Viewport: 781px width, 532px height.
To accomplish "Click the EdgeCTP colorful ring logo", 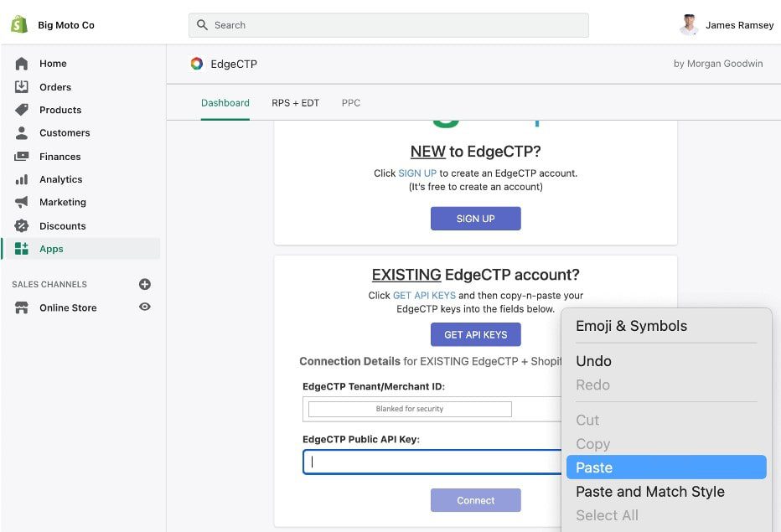I will pyautogui.click(x=197, y=64).
